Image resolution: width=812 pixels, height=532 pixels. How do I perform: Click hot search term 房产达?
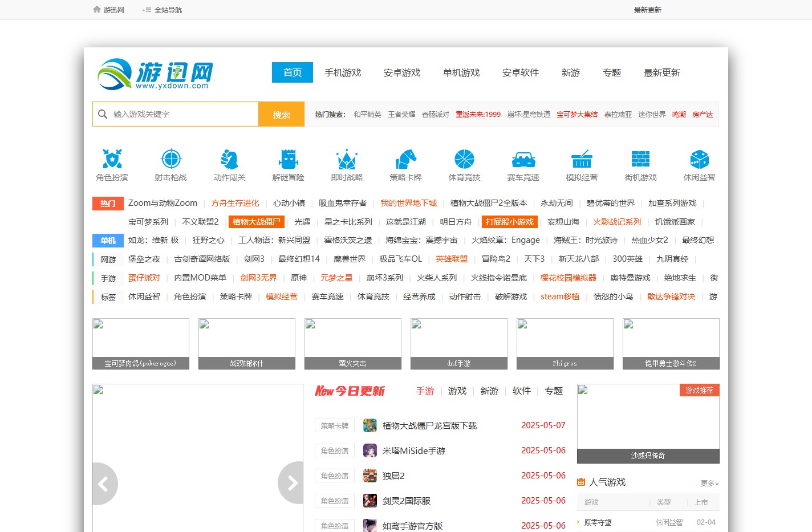click(x=703, y=114)
